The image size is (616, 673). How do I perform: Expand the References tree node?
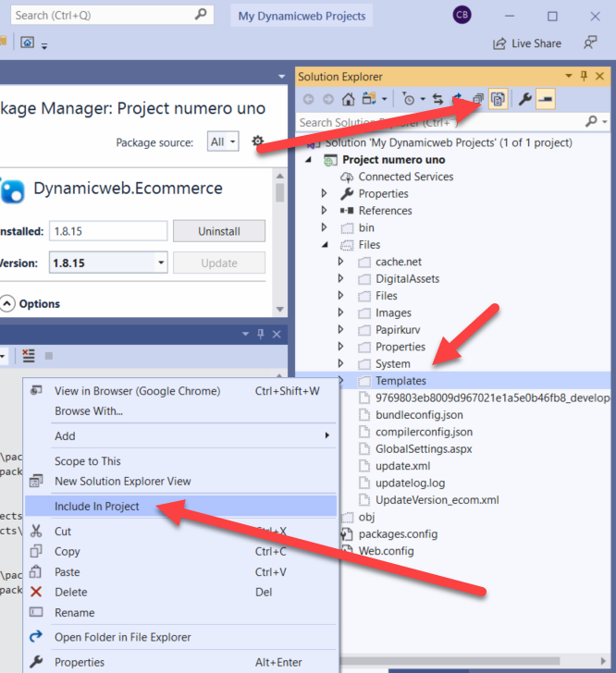[x=325, y=211]
